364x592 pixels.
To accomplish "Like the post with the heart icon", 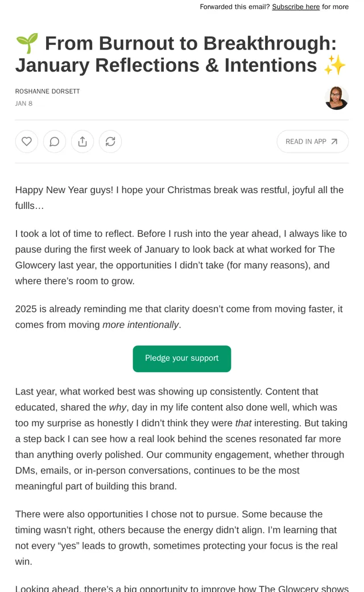I will (26, 142).
